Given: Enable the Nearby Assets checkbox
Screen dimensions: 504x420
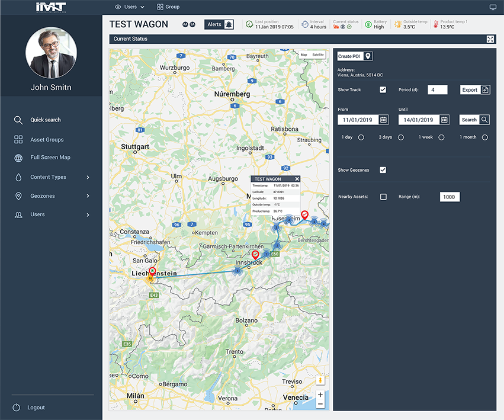Looking at the screenshot, I should [383, 197].
